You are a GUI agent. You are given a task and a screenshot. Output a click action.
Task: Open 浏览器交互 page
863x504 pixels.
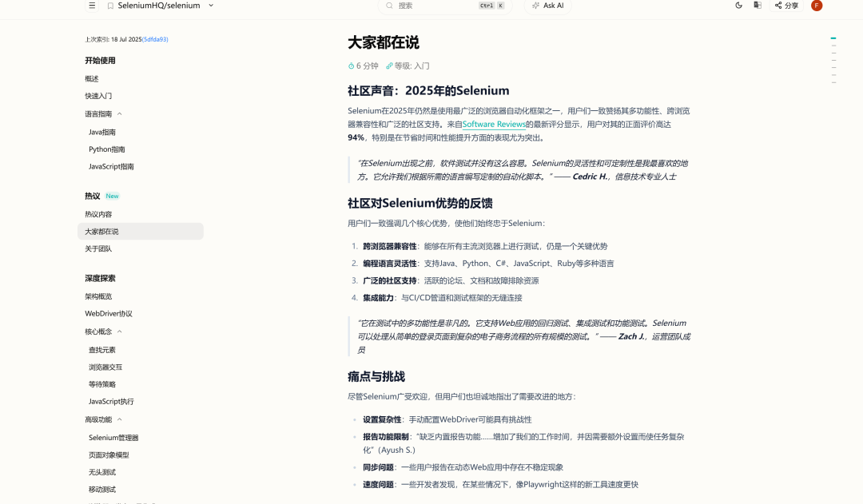(105, 367)
